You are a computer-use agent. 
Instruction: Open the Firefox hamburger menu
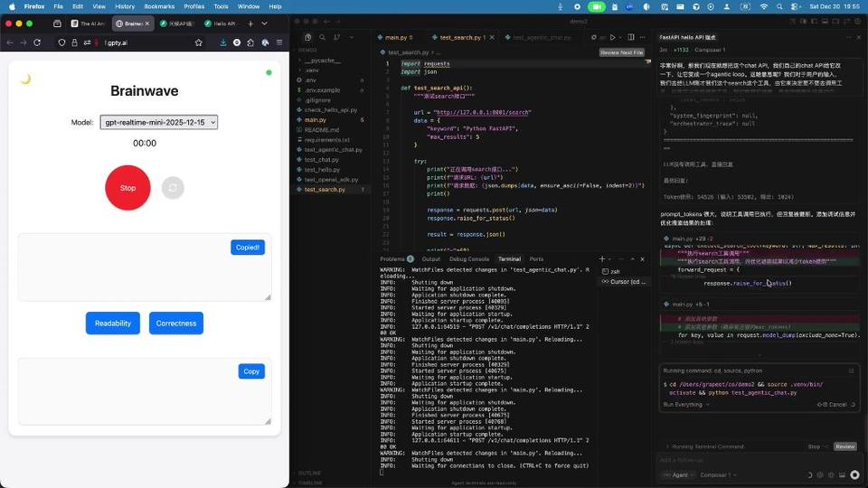(279, 42)
